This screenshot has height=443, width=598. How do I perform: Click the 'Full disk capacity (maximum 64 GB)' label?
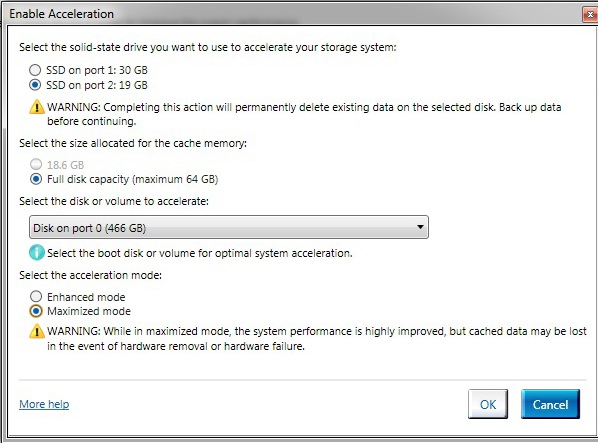click(132, 179)
